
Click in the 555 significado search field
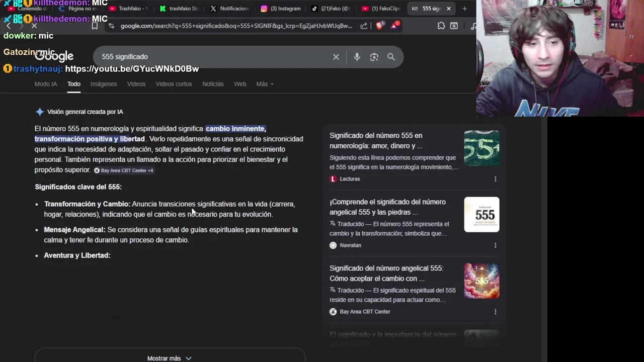point(214,57)
